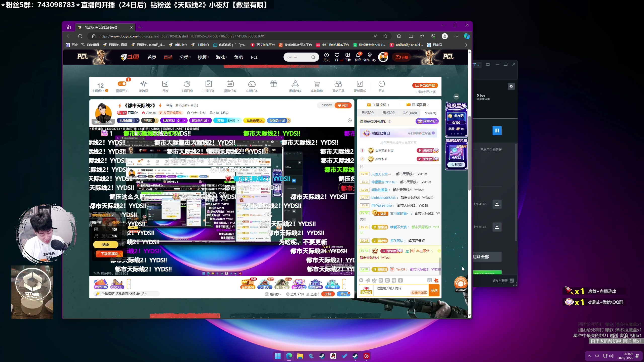Click the pause button in background window
The height and width of the screenshot is (362, 644).
click(x=497, y=130)
